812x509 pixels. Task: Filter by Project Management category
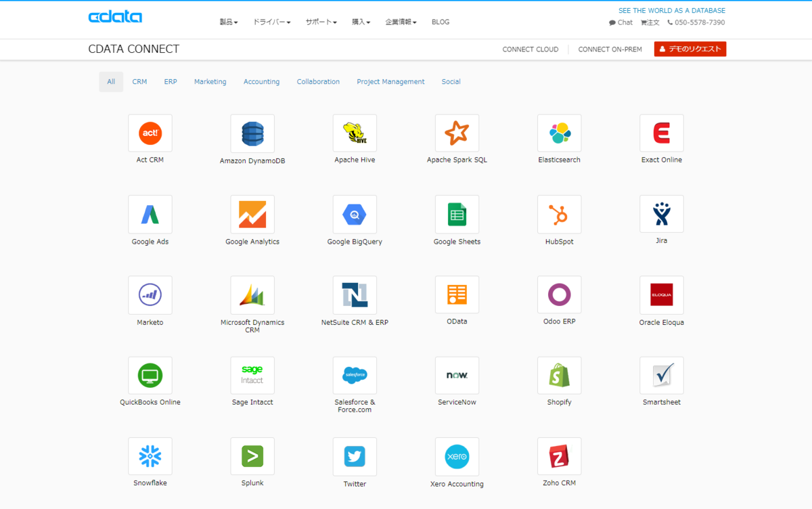tap(390, 82)
